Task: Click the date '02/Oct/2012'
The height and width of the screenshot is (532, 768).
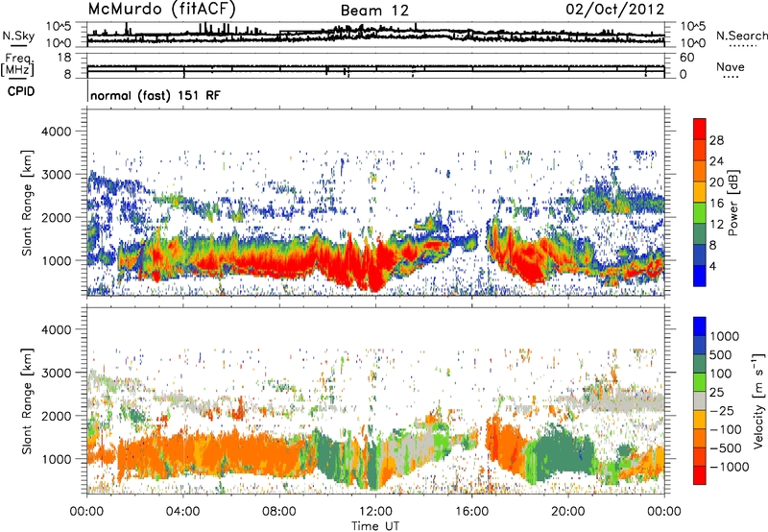Action: coord(615,9)
